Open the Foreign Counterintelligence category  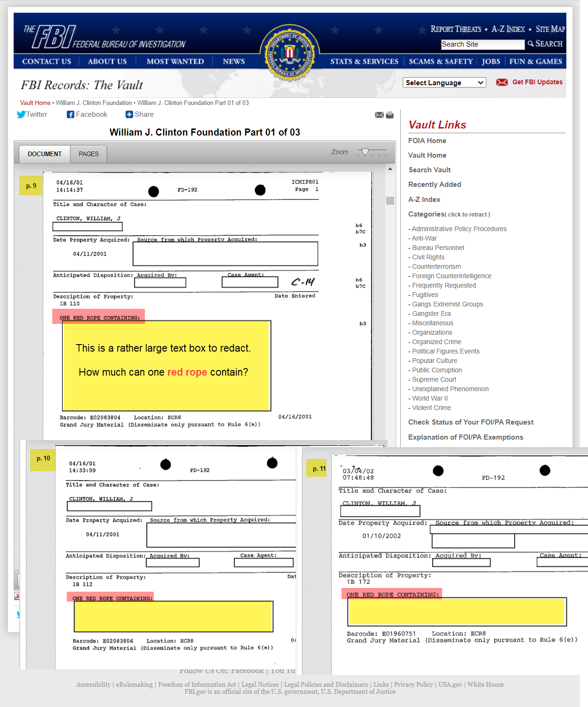click(452, 276)
